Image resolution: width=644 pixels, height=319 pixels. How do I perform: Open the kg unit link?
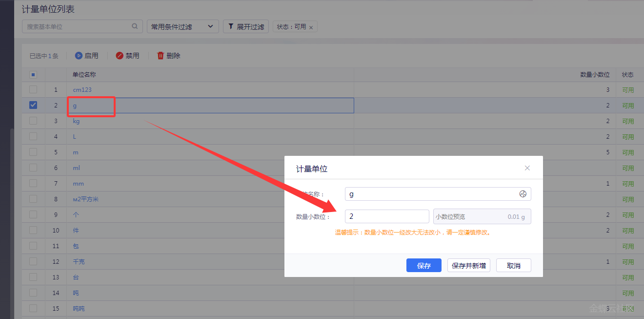(76, 121)
